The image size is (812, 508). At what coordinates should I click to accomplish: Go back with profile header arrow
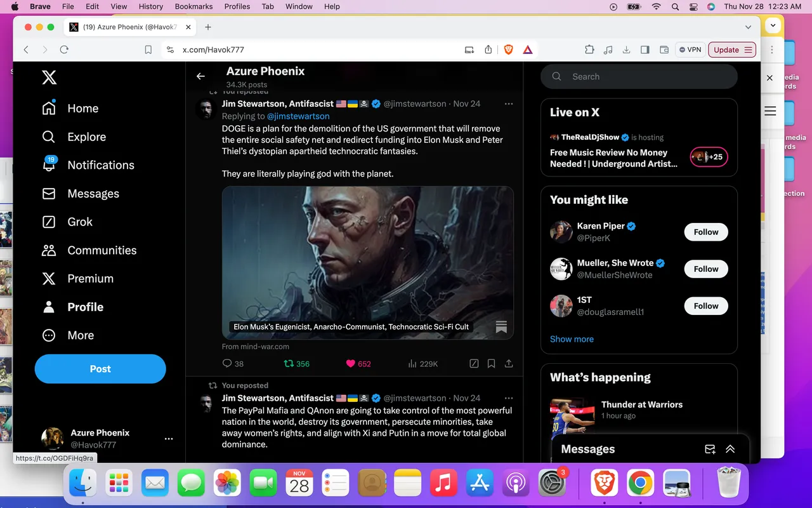(x=200, y=76)
